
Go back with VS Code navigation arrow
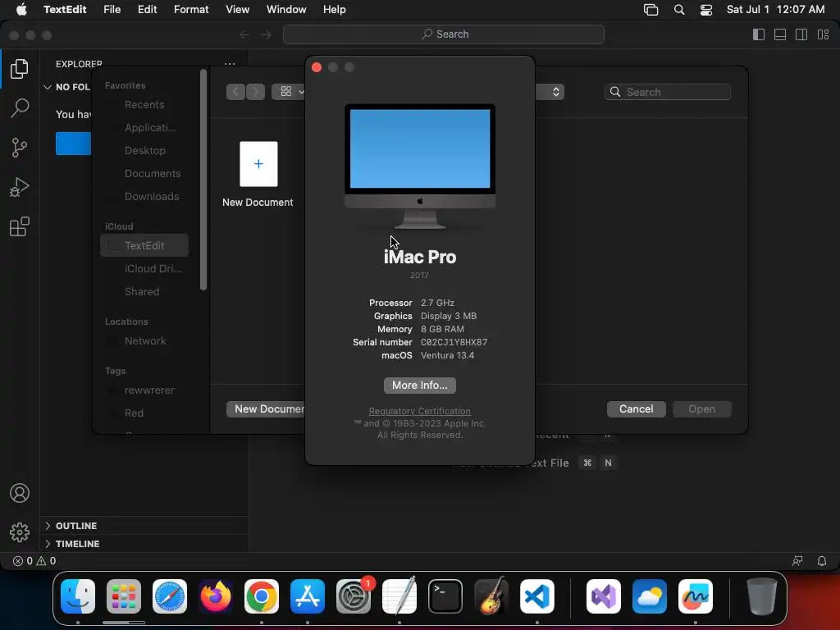[244, 34]
